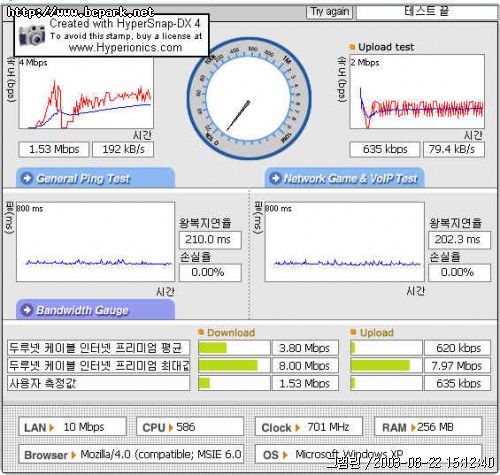Click the 테스트 끝 status field
This screenshot has width=500, height=475.
coord(427,12)
